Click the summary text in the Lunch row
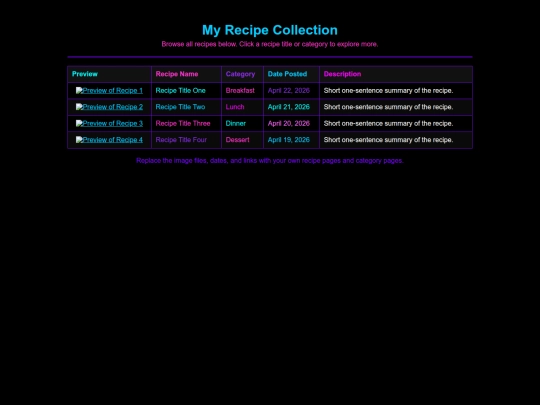The height and width of the screenshot is (405, 540). [x=388, y=107]
